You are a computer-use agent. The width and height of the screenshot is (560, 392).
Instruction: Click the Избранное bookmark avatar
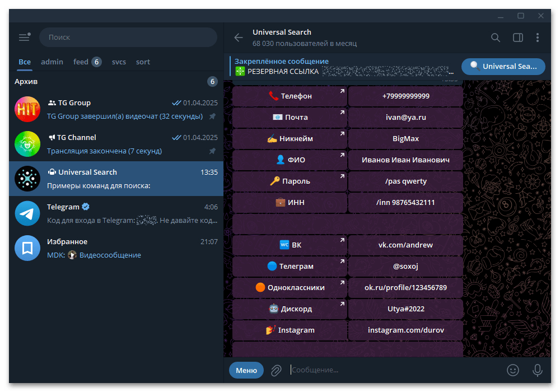coord(27,248)
